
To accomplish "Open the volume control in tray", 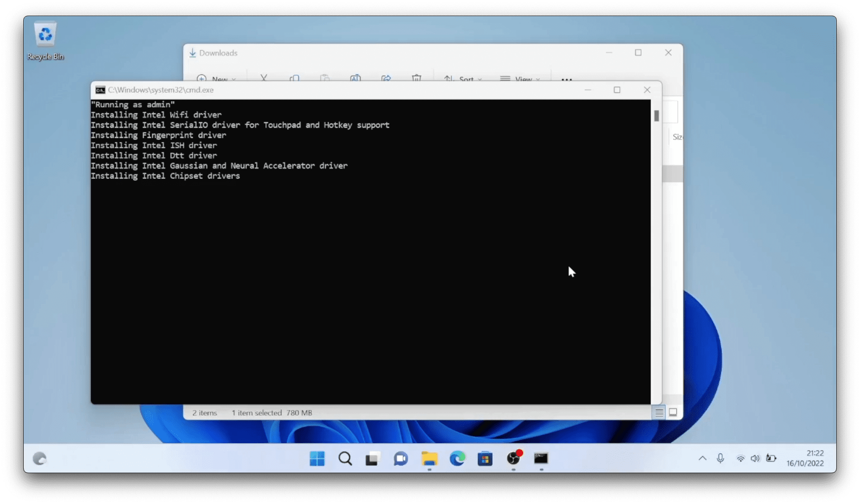I will tap(755, 458).
